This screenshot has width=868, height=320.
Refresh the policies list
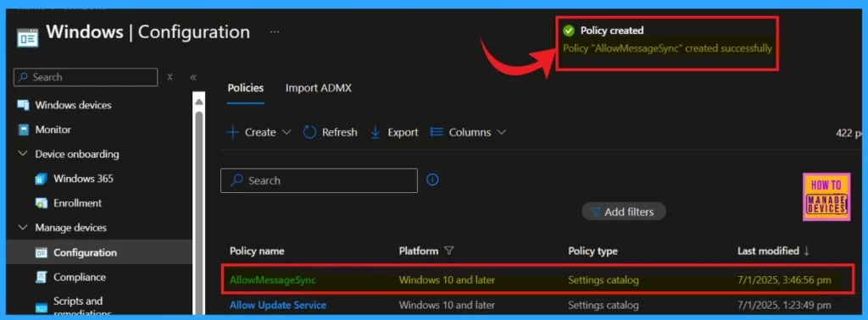click(330, 132)
